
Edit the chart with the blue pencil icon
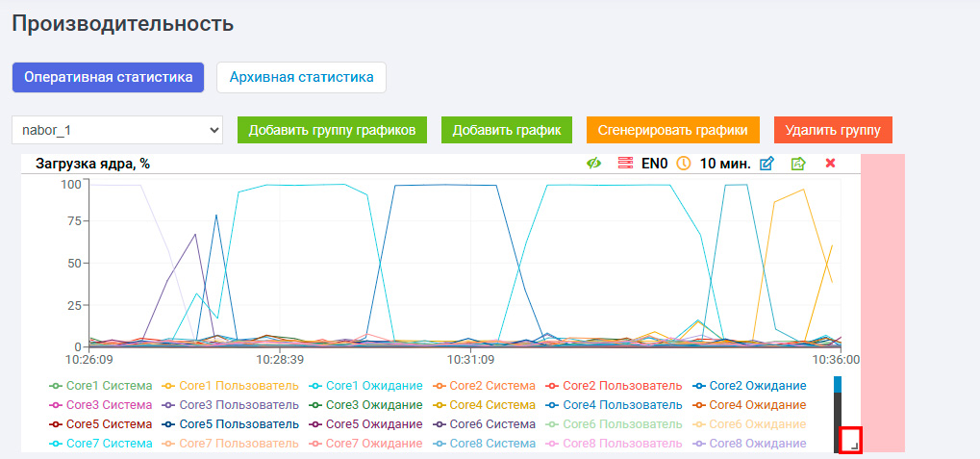766,164
